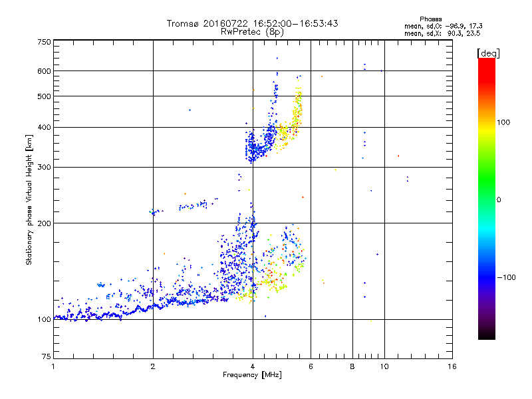Image resolution: width=532 pixels, height=399 pixels.
Task: Click the isolated blue point near 450 km
Action: pos(190,110)
